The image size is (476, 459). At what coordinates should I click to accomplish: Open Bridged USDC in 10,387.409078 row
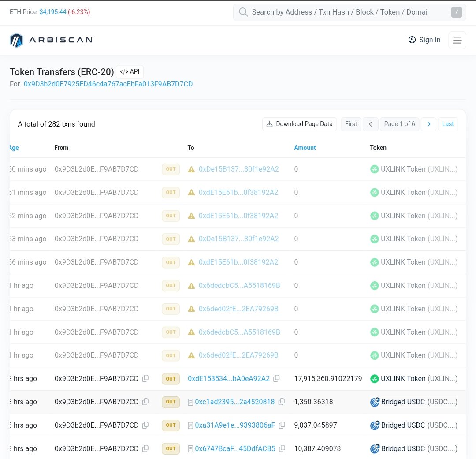coord(419,448)
